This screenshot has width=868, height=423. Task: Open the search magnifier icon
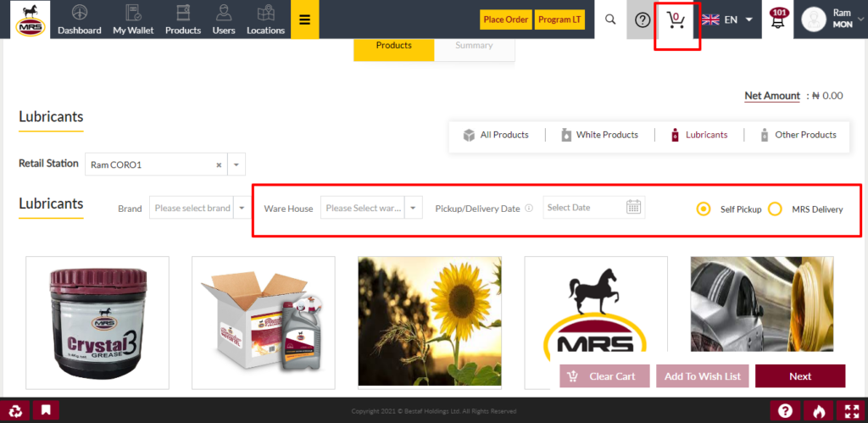610,19
